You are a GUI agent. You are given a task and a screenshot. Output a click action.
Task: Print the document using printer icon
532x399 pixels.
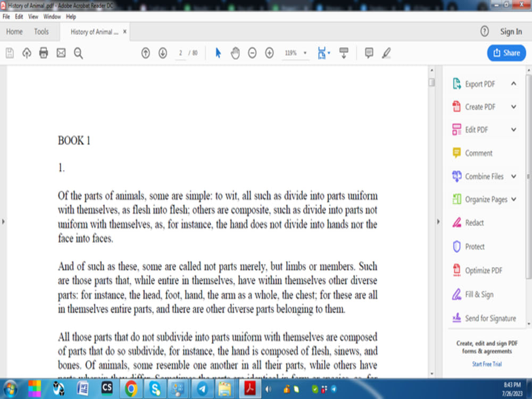tap(44, 53)
